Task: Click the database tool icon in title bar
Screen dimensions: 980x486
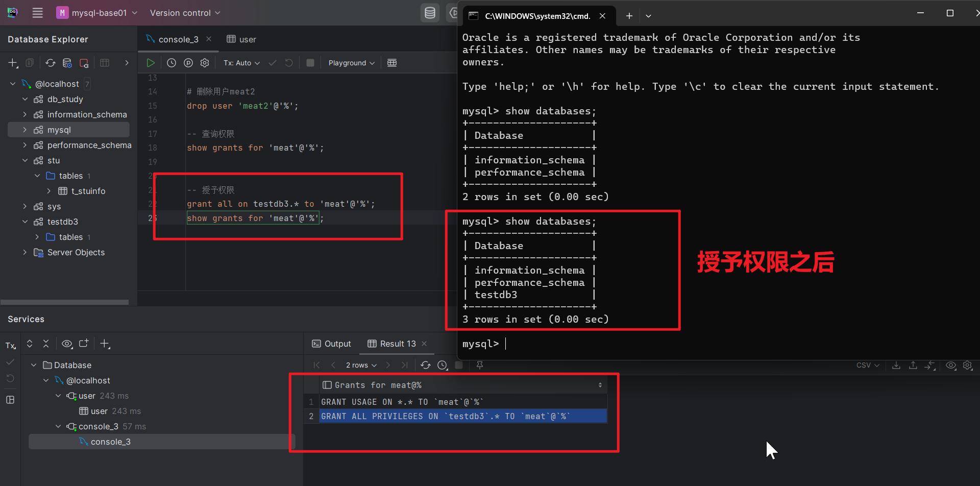Action: pos(430,13)
